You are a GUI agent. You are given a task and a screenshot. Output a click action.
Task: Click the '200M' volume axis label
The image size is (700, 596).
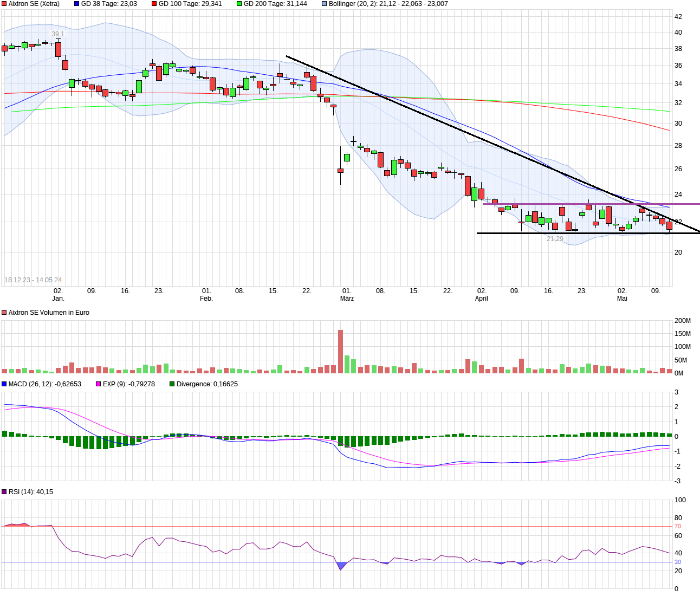pos(683,321)
